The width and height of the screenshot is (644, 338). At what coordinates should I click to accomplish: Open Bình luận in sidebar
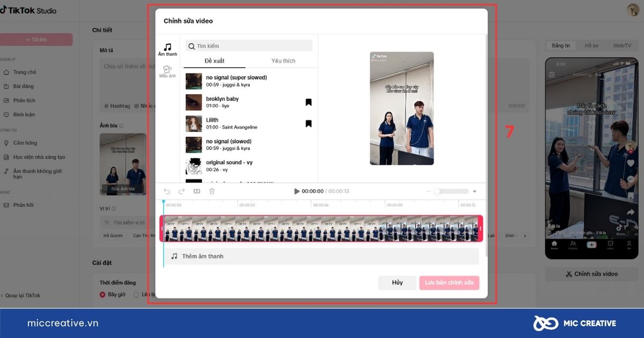click(24, 115)
